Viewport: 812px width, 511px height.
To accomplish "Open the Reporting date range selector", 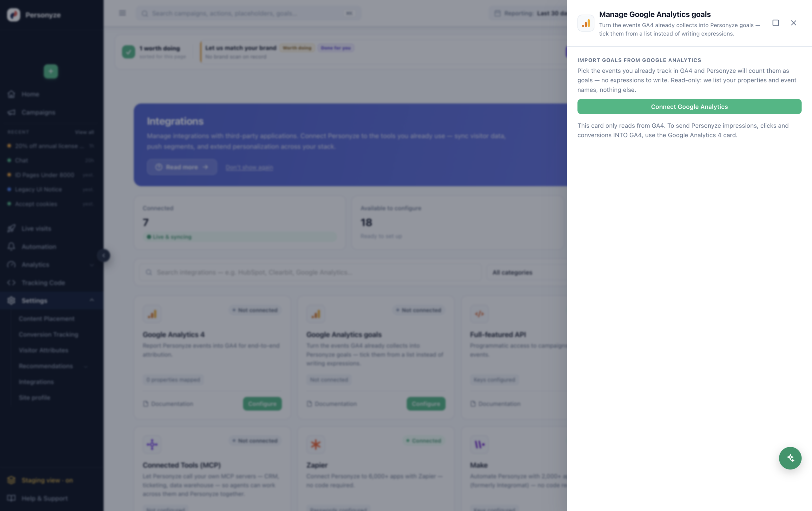I will [528, 13].
